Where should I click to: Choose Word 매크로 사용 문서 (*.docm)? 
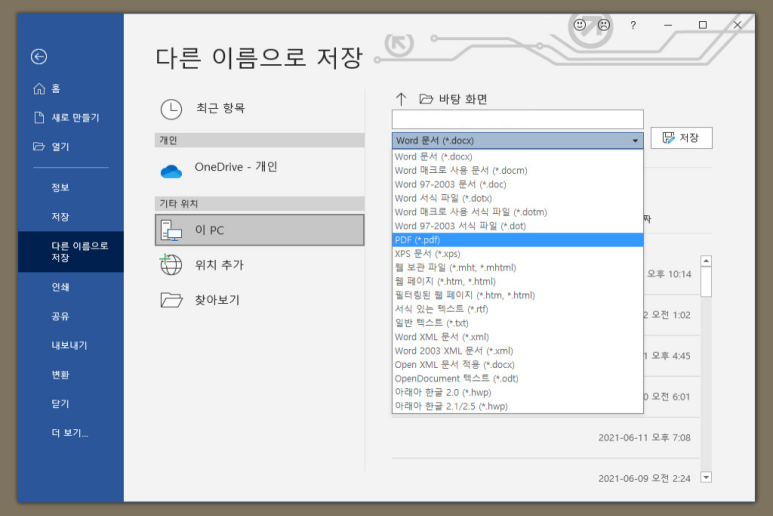click(518, 171)
